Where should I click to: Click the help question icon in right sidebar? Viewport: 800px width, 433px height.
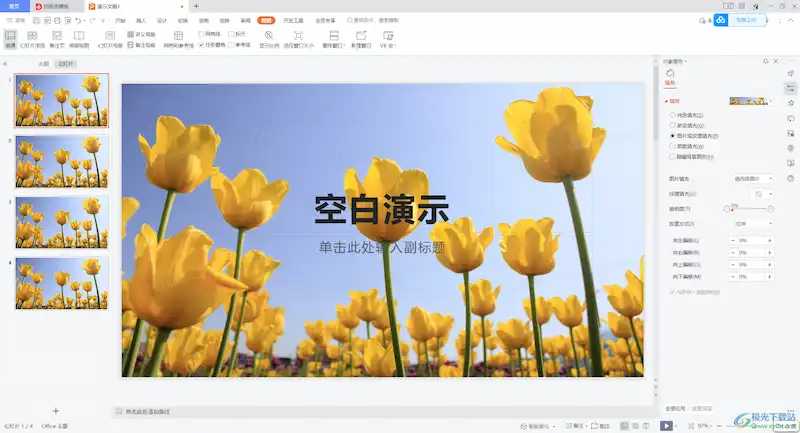pyautogui.click(x=790, y=179)
